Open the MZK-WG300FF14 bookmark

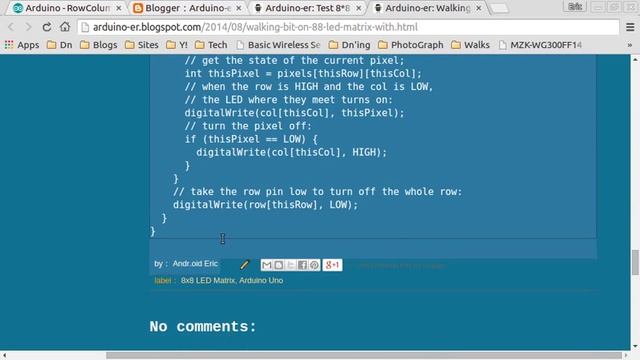point(540,45)
